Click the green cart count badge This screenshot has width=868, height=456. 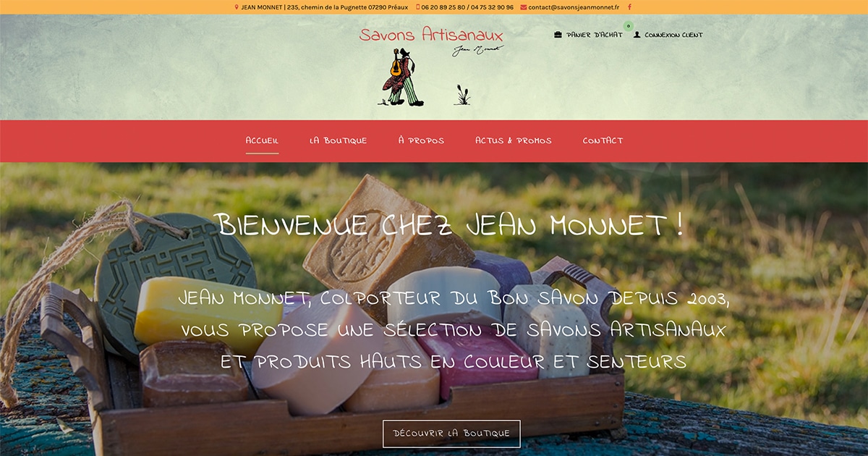click(x=629, y=26)
